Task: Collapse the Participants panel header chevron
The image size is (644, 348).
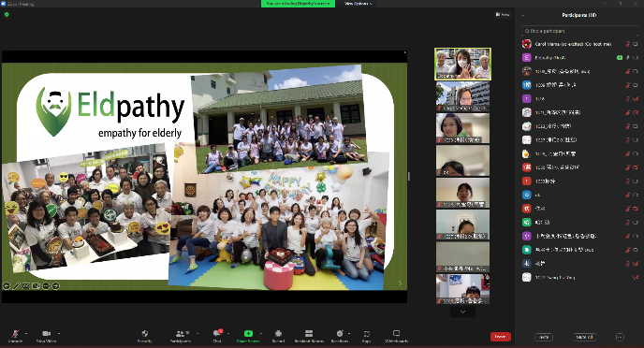Action: pos(523,15)
